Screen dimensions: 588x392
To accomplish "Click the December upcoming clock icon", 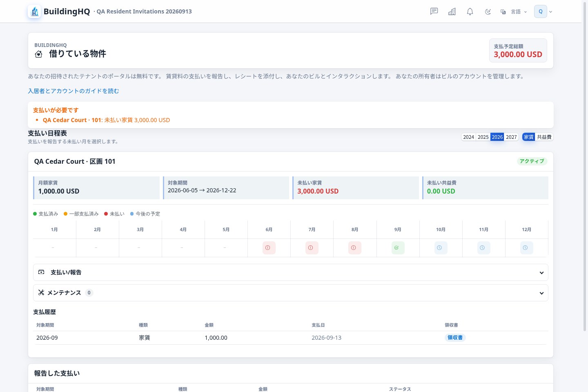I will [x=526, y=248].
